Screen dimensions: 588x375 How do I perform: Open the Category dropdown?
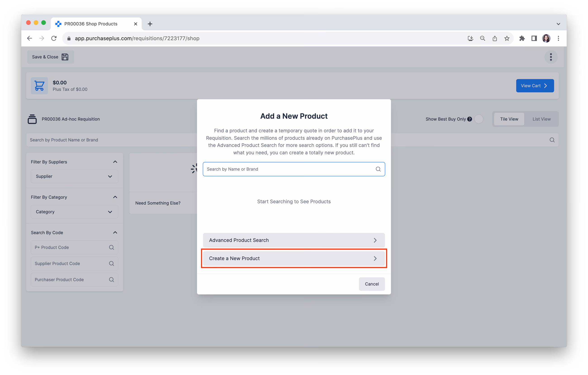(74, 212)
